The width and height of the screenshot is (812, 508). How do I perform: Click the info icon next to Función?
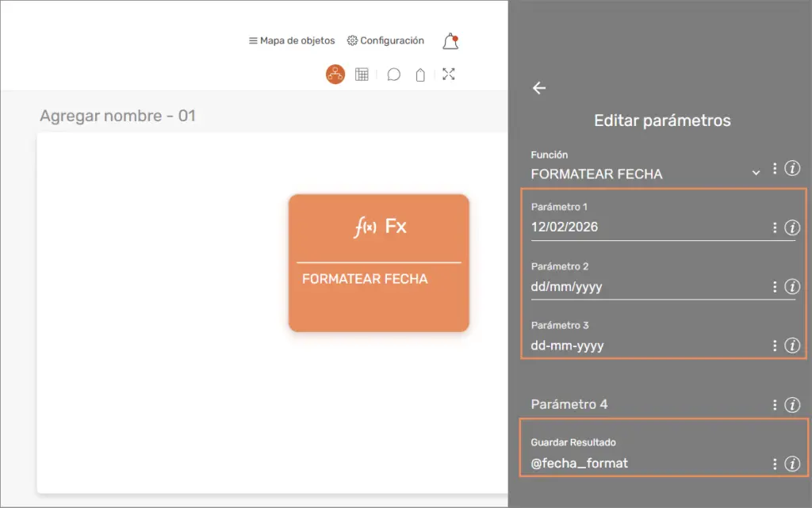pyautogui.click(x=792, y=169)
